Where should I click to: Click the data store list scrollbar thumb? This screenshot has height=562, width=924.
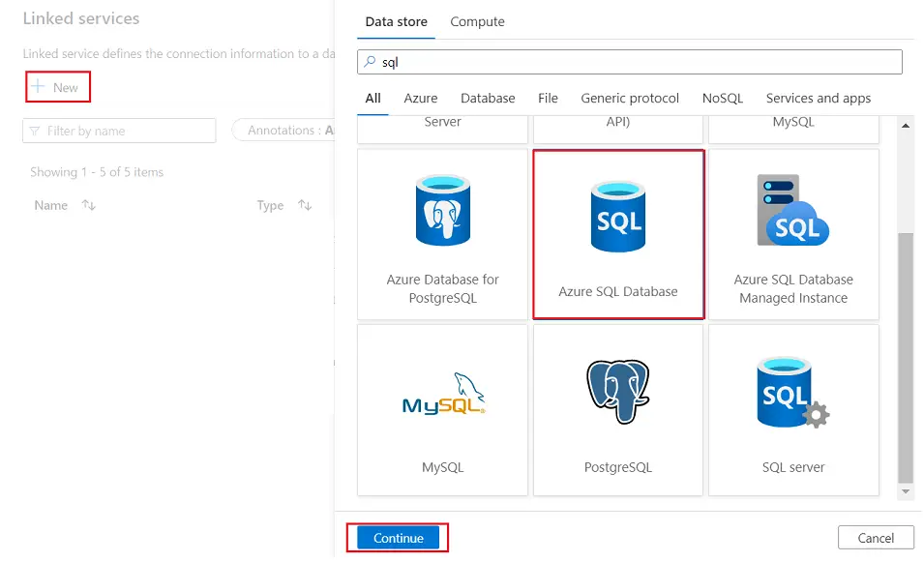[906, 358]
